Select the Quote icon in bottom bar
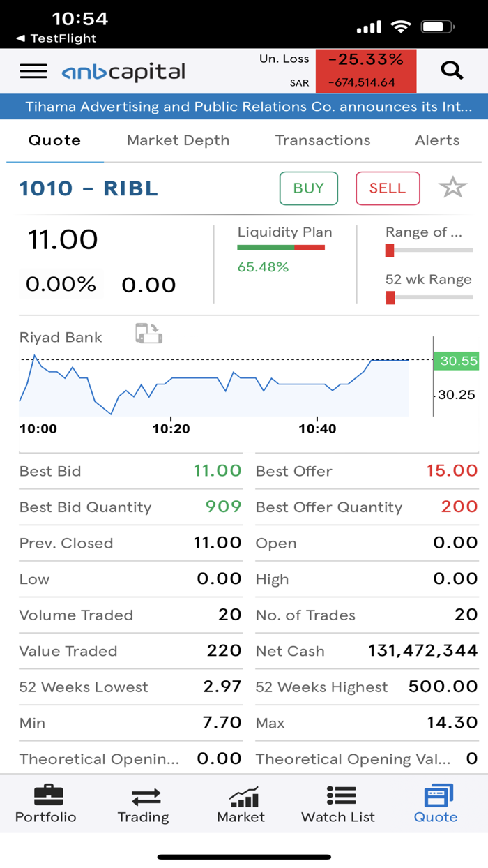488x868 pixels. pyautogui.click(x=436, y=802)
